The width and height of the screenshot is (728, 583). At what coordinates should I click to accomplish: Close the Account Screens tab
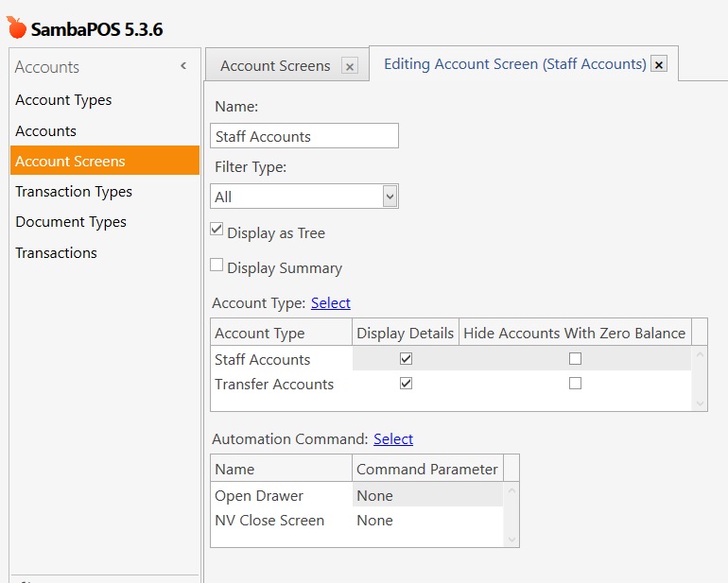[x=350, y=66]
